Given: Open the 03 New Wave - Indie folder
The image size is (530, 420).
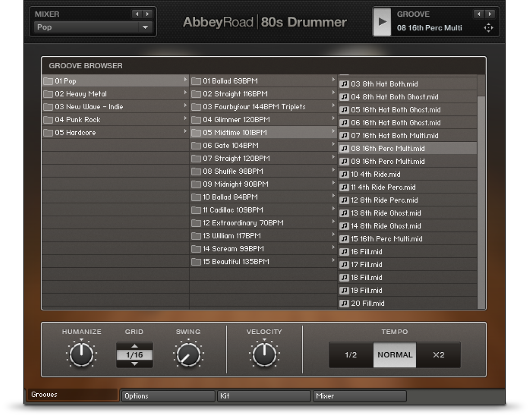Looking at the screenshot, I should tap(115, 107).
